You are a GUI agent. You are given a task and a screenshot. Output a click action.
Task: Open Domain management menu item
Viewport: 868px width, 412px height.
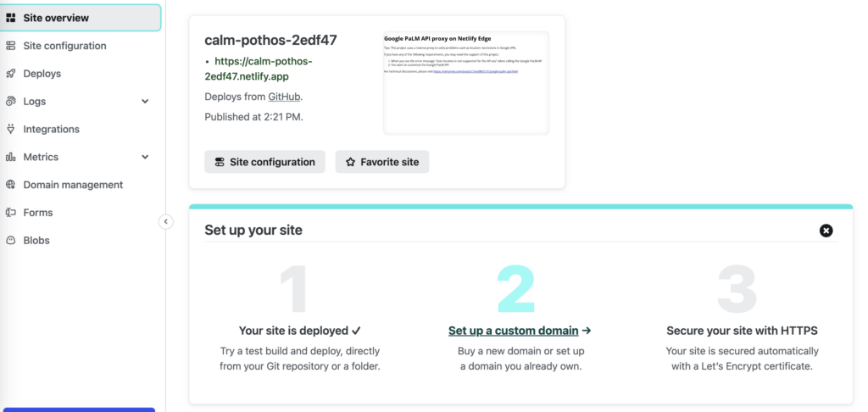click(x=73, y=185)
